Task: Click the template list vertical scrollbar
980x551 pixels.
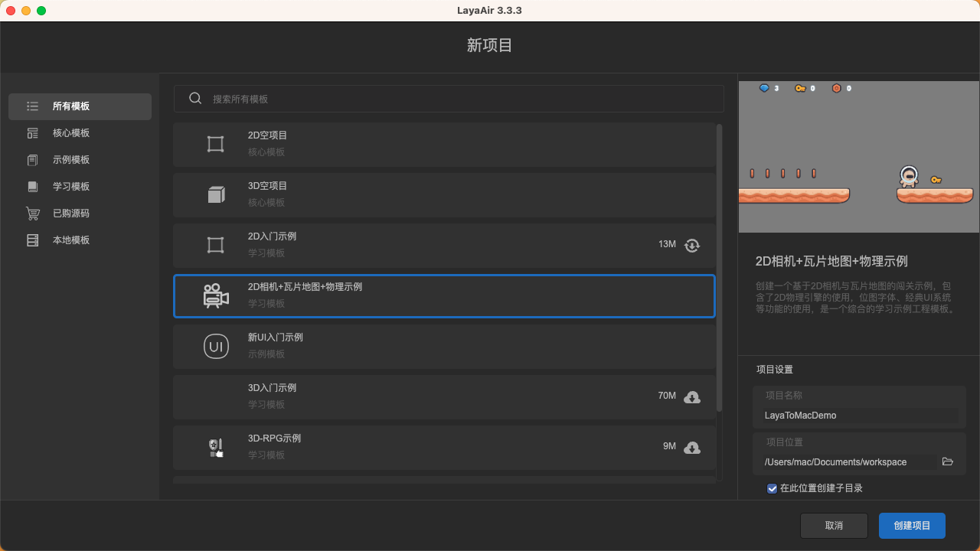Action: click(719, 268)
